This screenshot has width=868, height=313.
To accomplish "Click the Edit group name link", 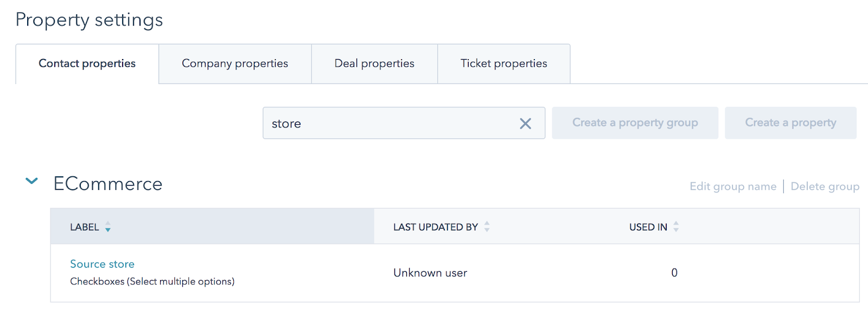I will [x=733, y=187].
